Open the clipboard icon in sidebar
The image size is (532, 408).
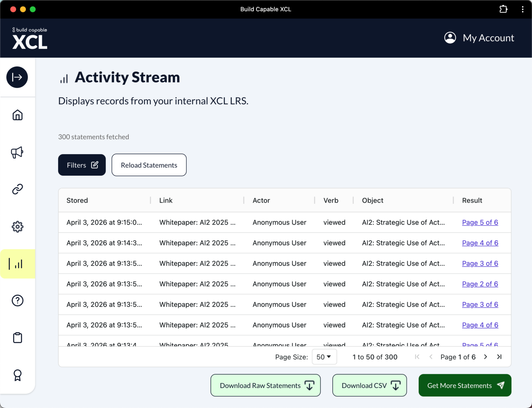pos(17,338)
